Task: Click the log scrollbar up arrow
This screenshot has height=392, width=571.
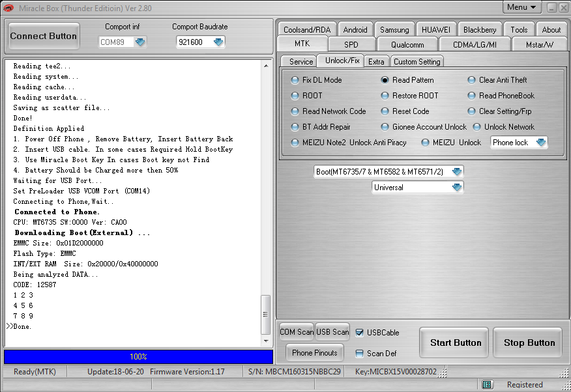Action: pos(266,66)
